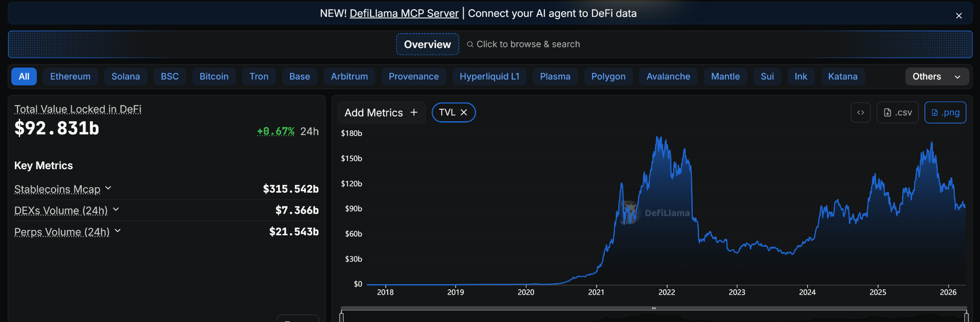Image resolution: width=980 pixels, height=322 pixels.
Task: Download chart data as .csv
Action: pos(897,113)
